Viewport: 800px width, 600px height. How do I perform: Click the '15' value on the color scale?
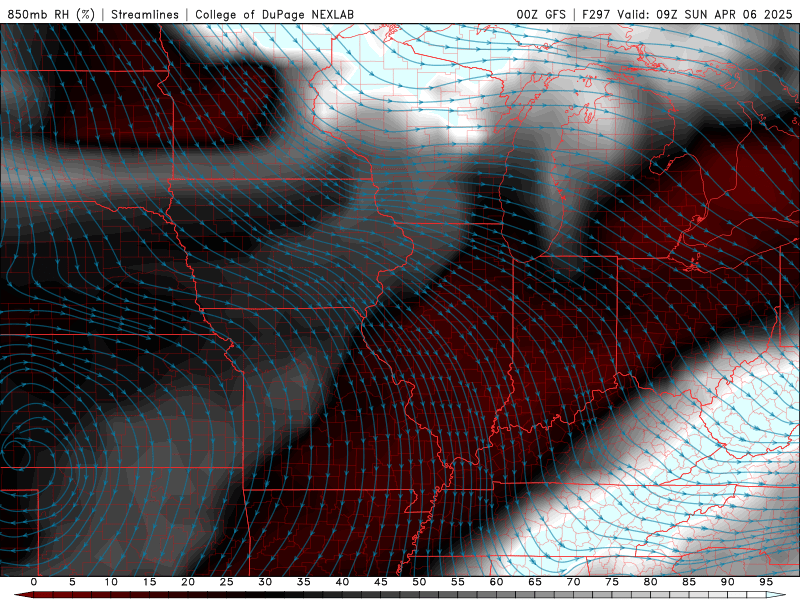tap(149, 582)
